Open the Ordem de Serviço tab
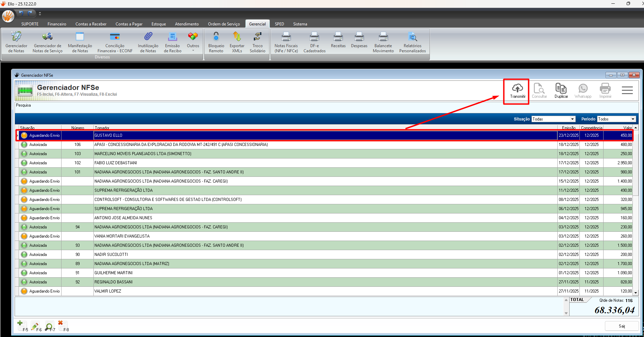This screenshot has width=644, height=337. pos(224,24)
